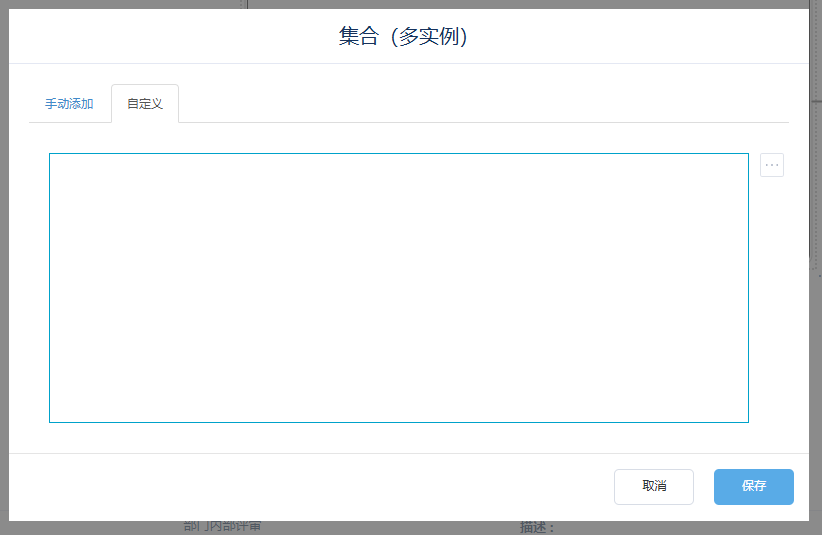Click the dimmed 部门内部评审 text below the dialog

click(222, 527)
